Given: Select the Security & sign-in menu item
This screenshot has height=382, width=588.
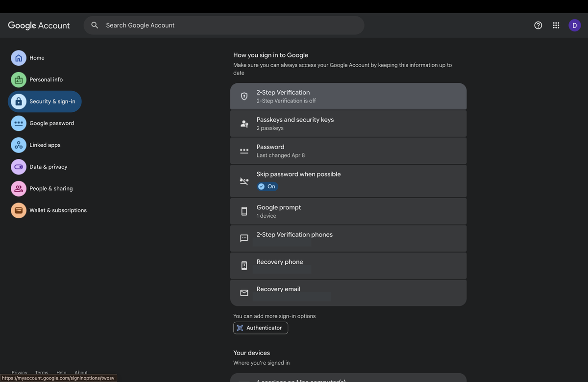Looking at the screenshot, I should (45, 102).
